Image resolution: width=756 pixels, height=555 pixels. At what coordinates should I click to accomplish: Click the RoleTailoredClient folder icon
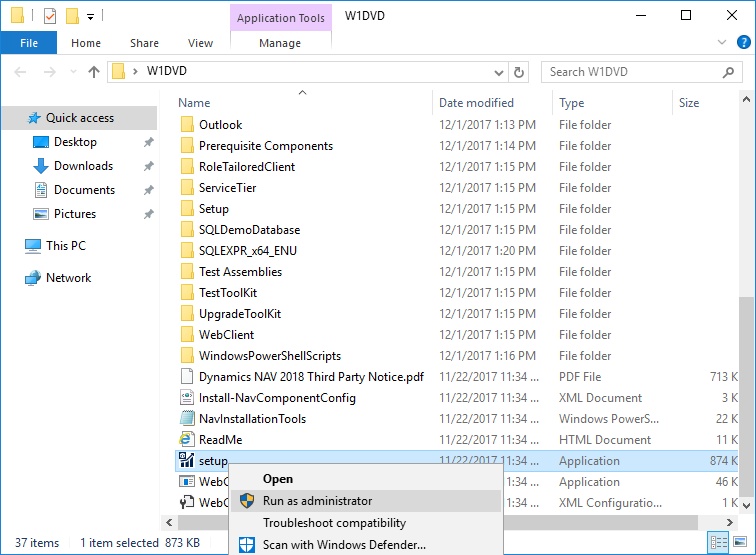pos(187,166)
